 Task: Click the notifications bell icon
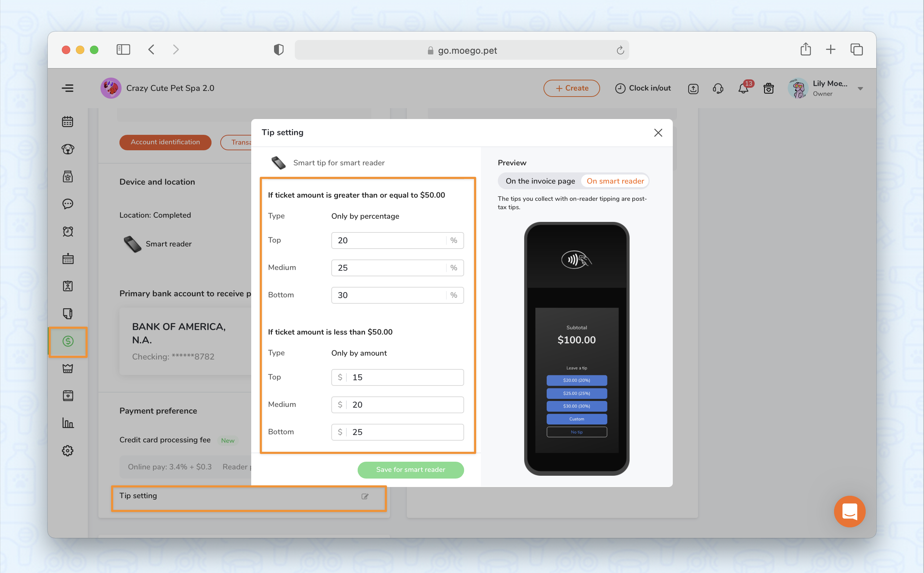click(743, 88)
